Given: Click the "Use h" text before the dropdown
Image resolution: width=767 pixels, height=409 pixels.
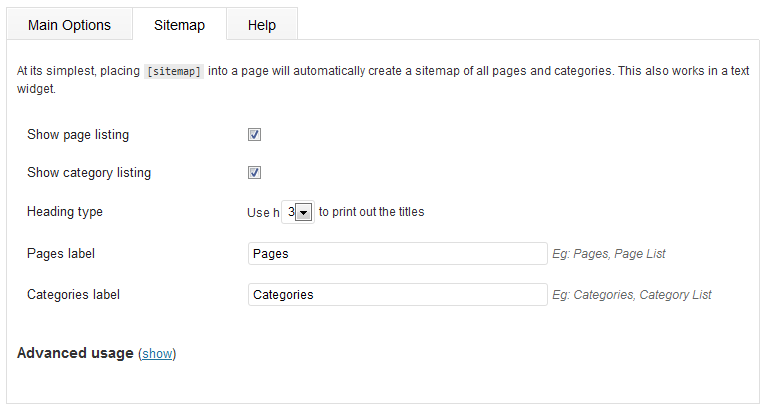Looking at the screenshot, I should click(263, 212).
